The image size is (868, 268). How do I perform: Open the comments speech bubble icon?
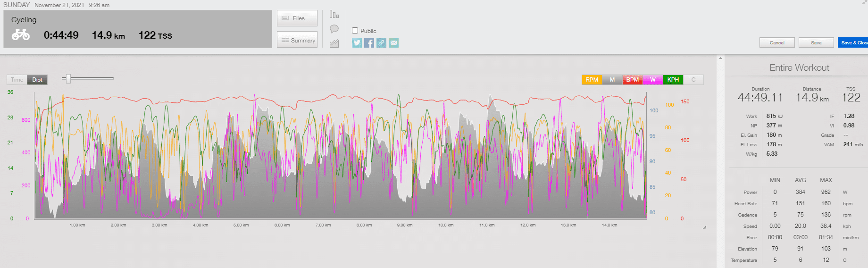(x=334, y=29)
